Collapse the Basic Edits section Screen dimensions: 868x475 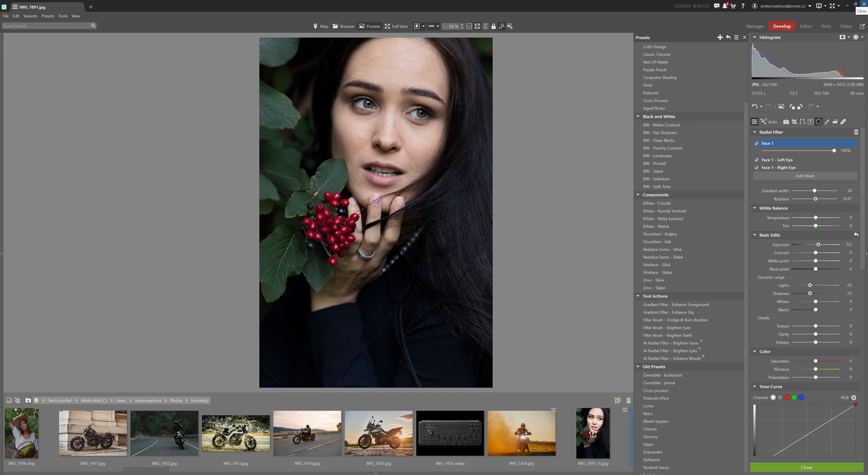[755, 235]
